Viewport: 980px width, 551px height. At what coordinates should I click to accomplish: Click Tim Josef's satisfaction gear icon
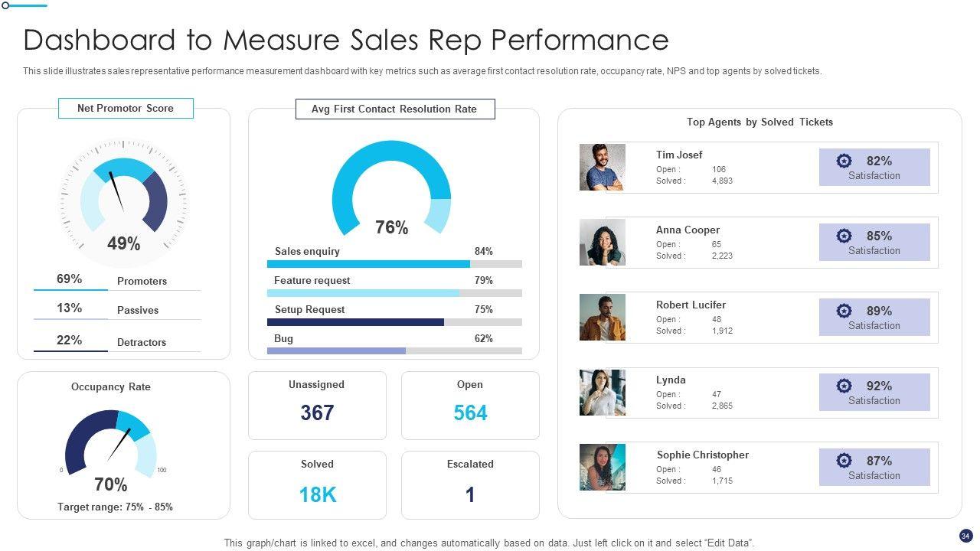coord(844,161)
